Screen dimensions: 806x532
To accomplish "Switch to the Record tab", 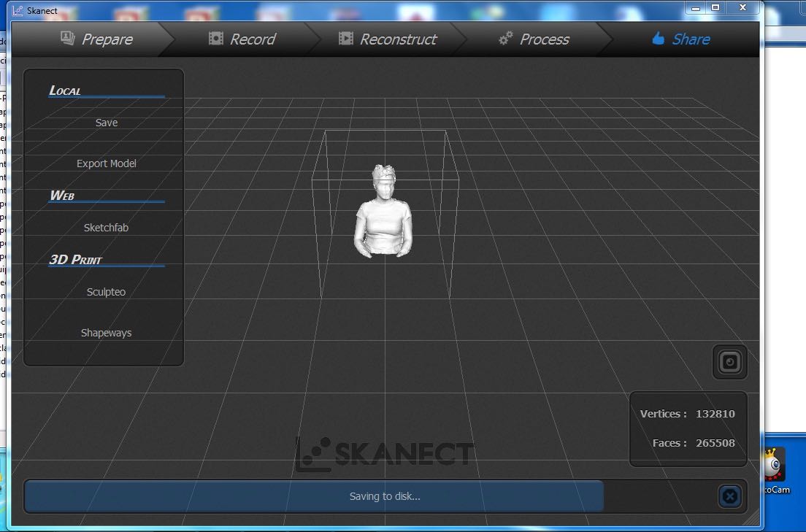I will pos(242,39).
